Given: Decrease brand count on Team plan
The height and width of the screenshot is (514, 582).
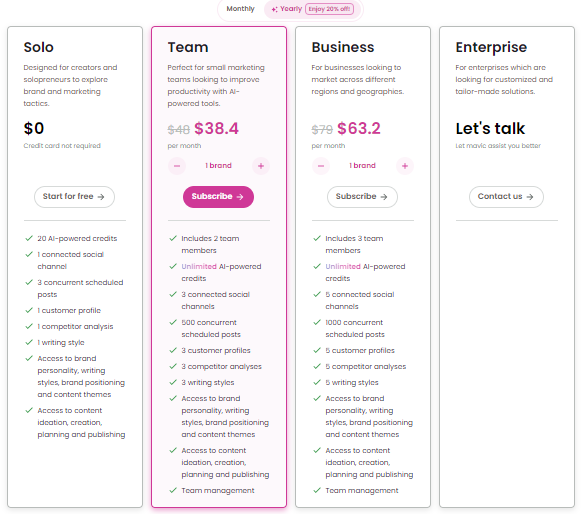Looking at the screenshot, I should 177,166.
